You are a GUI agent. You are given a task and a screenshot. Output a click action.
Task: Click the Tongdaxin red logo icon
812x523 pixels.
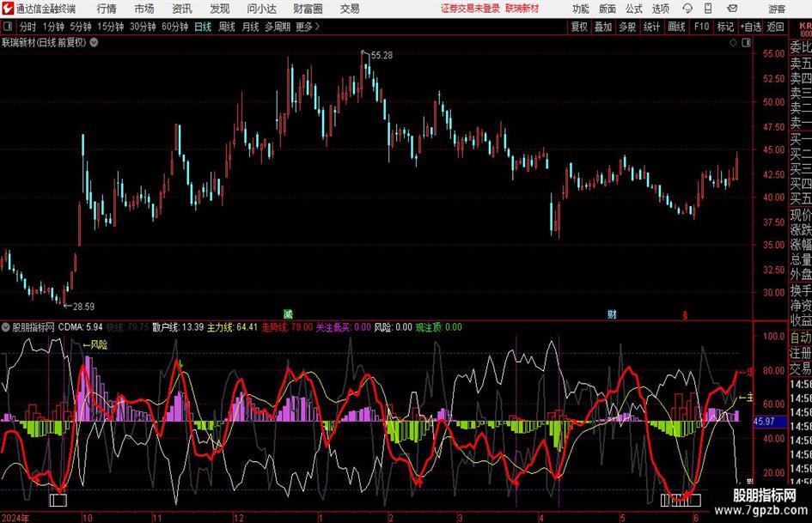[x=7, y=9]
